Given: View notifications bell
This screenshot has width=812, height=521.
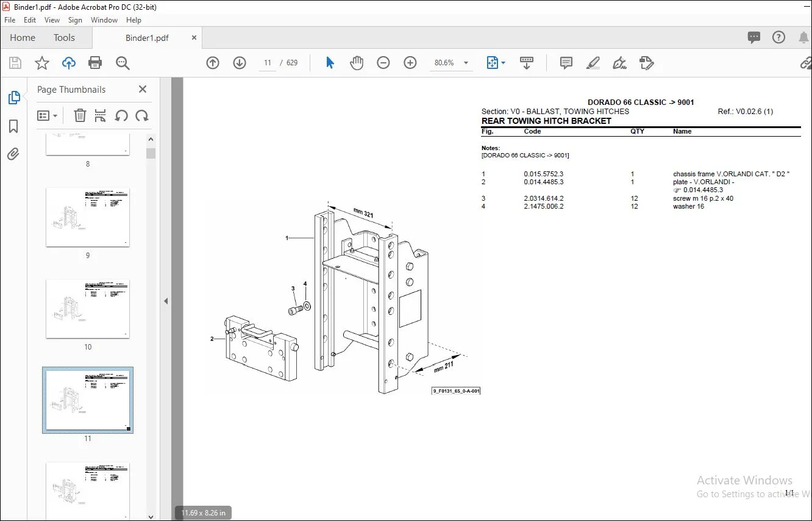Looking at the screenshot, I should coord(803,38).
